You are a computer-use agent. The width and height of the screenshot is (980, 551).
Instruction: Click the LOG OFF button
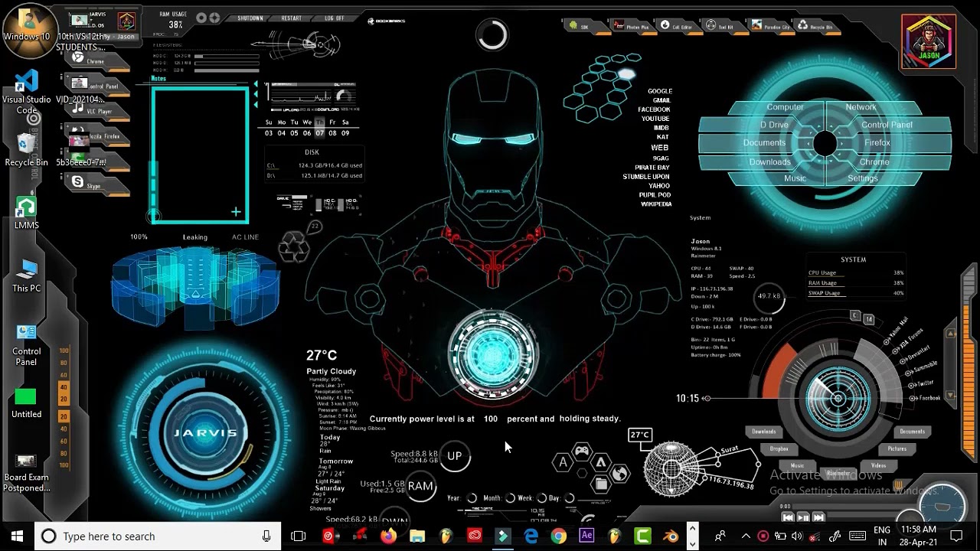point(334,18)
